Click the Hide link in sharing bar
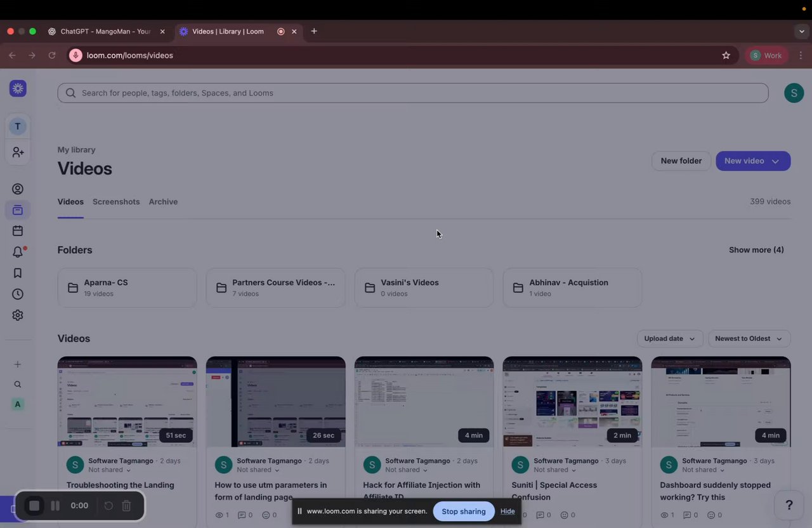The height and width of the screenshot is (528, 812). click(507, 511)
